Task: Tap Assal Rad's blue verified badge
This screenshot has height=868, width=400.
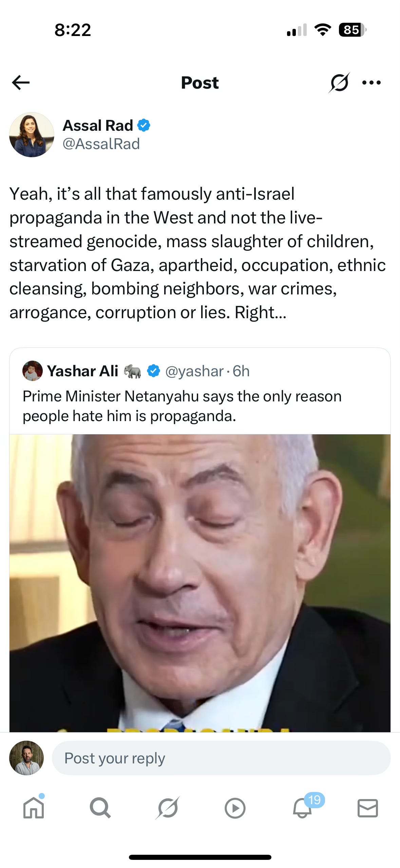Action: 144,125
